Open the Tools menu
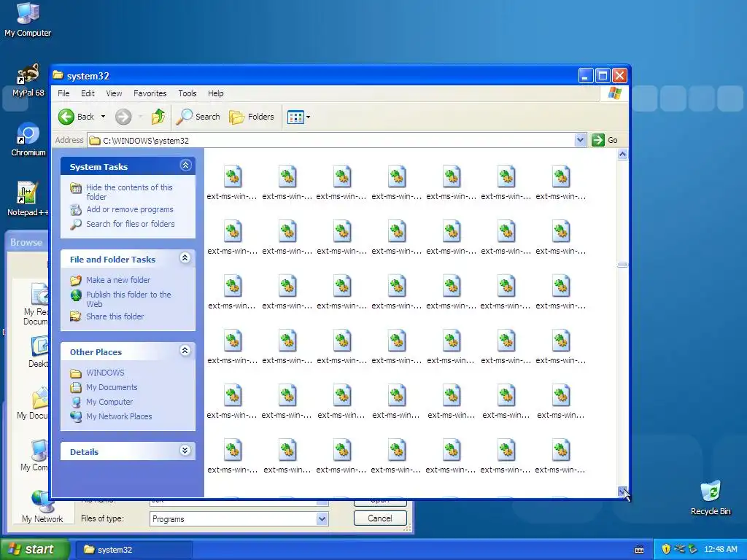 tap(187, 93)
